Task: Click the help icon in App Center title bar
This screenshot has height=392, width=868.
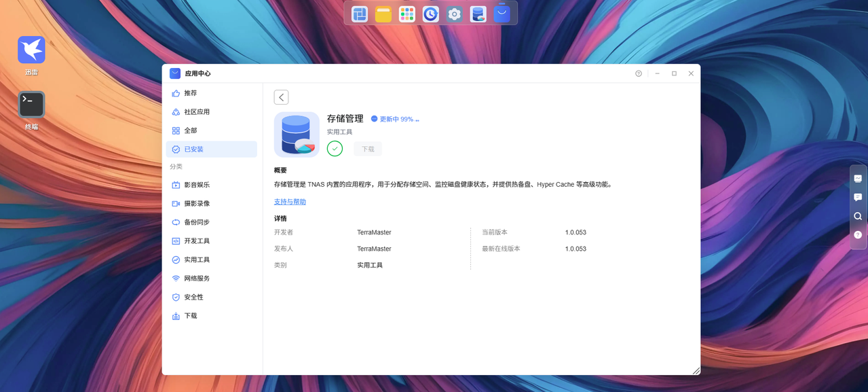Action: coord(639,73)
